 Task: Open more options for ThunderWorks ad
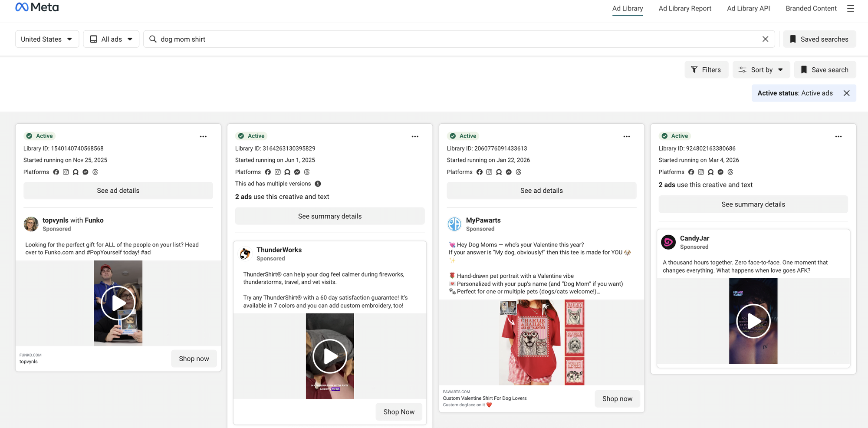415,136
